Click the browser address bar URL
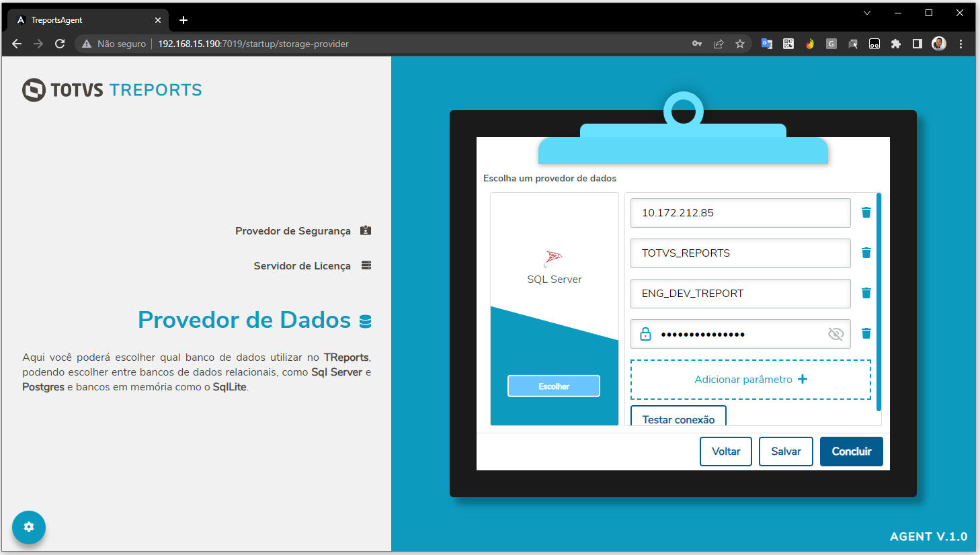 pos(253,44)
